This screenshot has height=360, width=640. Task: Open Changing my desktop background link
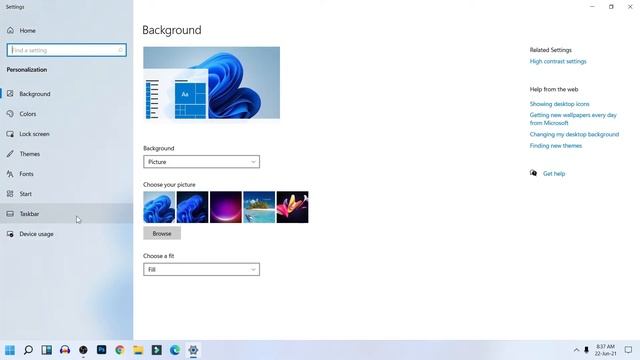(x=574, y=134)
